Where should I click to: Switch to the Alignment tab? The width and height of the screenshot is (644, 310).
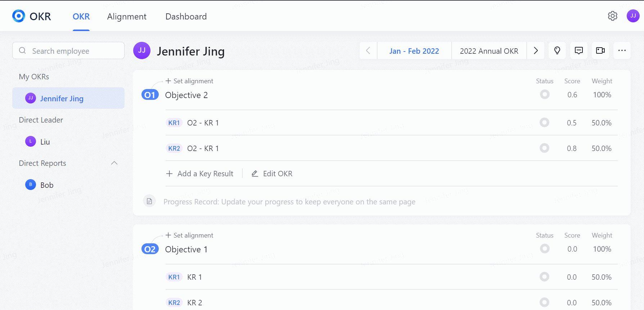coord(127,17)
